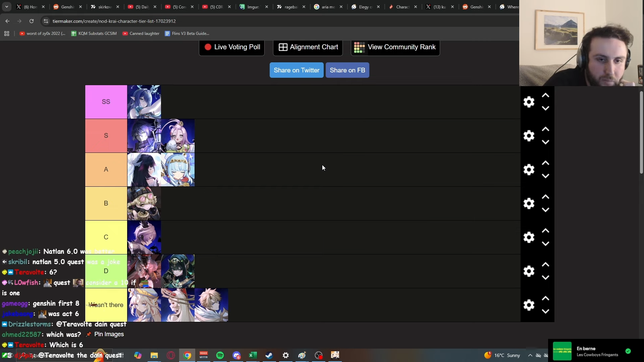644x362 pixels.
Task: Click View Community Rank button
Action: click(x=395, y=47)
